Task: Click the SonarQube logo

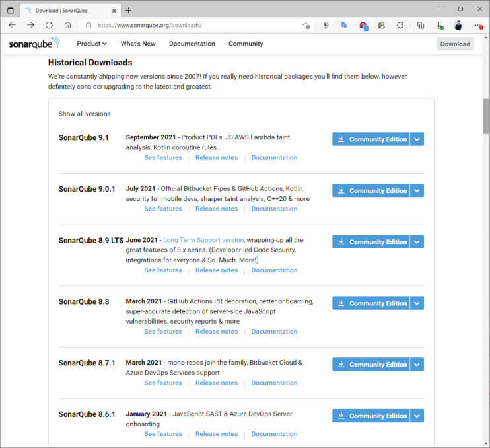Action: 34,44
